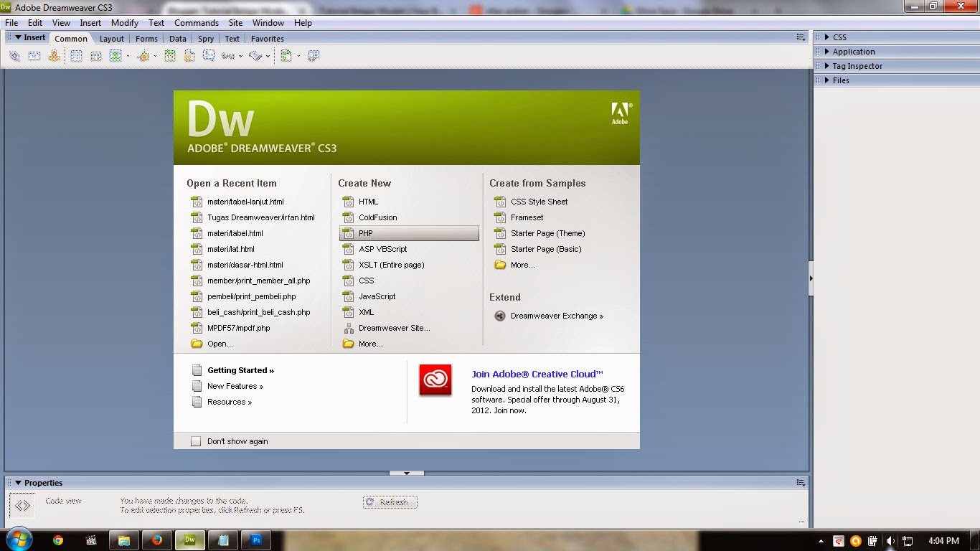The image size is (980, 551).
Task: Open File Explorer from the taskbar
Action: point(124,540)
